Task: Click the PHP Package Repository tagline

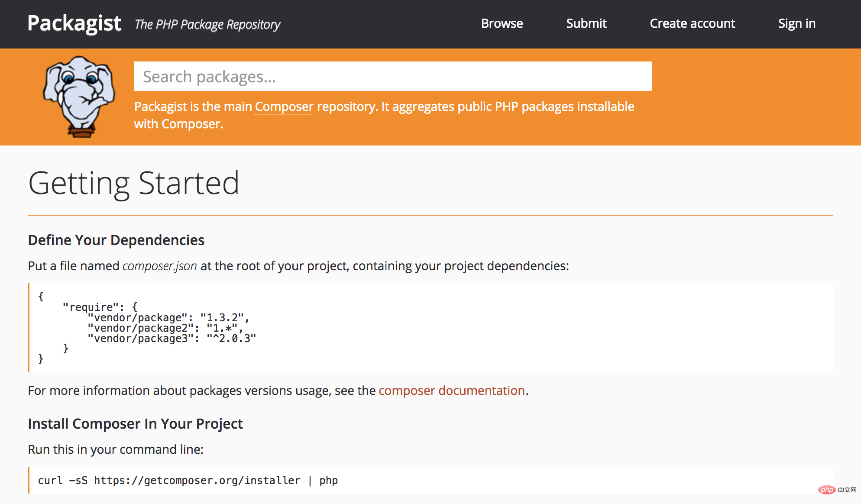Action: coord(207,25)
